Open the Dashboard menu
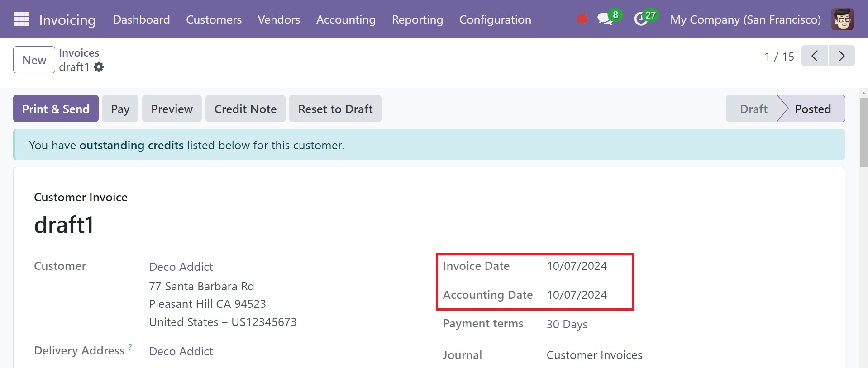The image size is (868, 368). (x=142, y=19)
